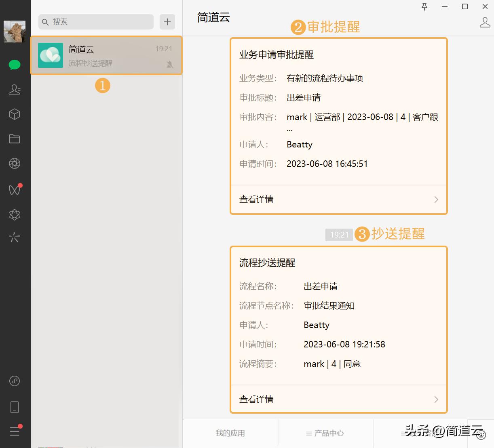Switch to the 我的应用 tab
Viewport: 494px width, 448px height.
[x=230, y=433]
